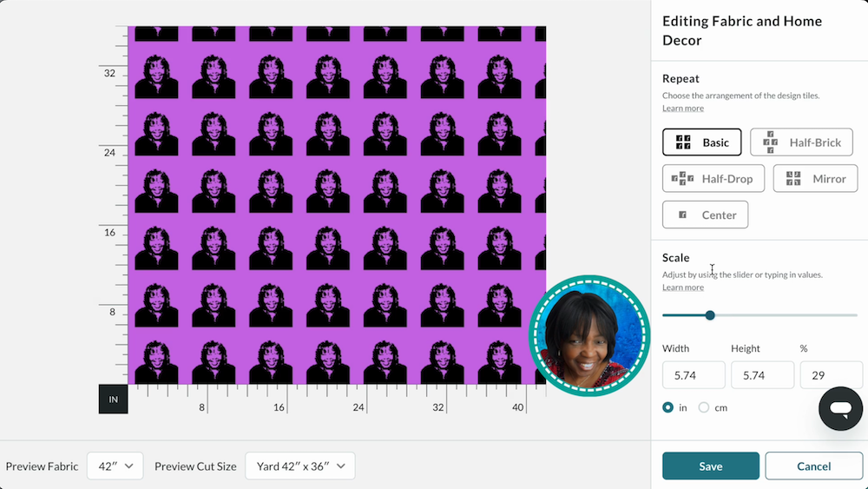The image size is (868, 489).
Task: Click the Width input field
Action: (x=694, y=375)
